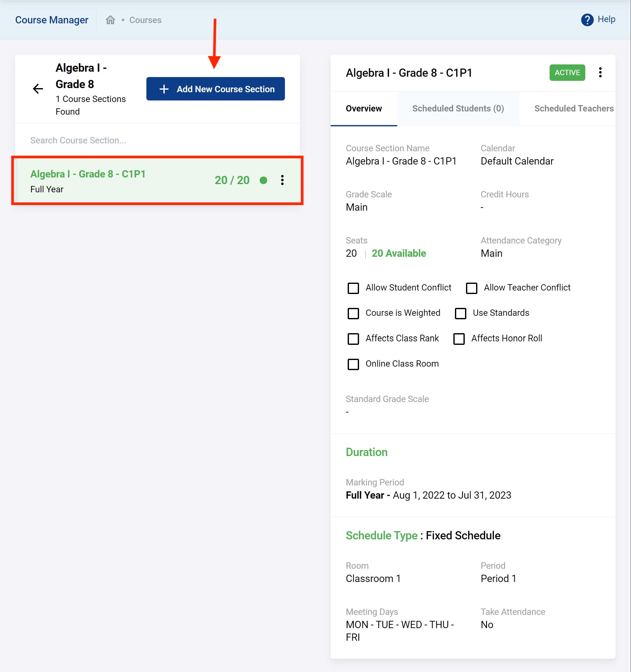Image resolution: width=631 pixels, height=672 pixels.
Task: Check the Online Class Room box
Action: pos(353,364)
